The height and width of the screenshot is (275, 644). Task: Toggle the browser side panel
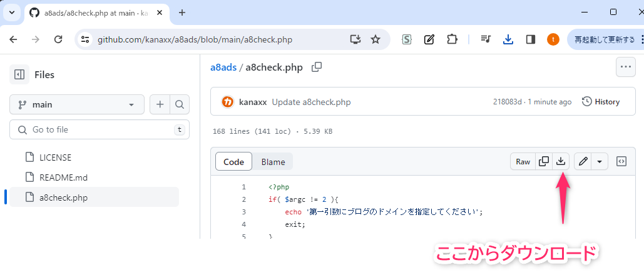(531, 39)
